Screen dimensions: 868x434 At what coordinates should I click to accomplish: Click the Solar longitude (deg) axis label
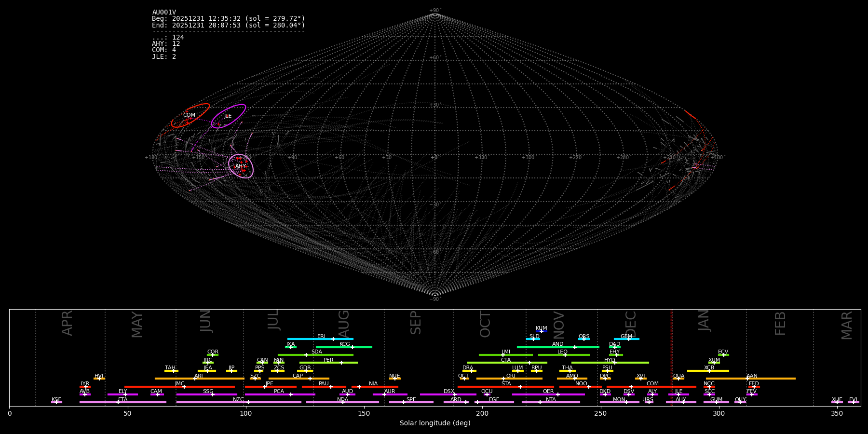pyautogui.click(x=434, y=423)
